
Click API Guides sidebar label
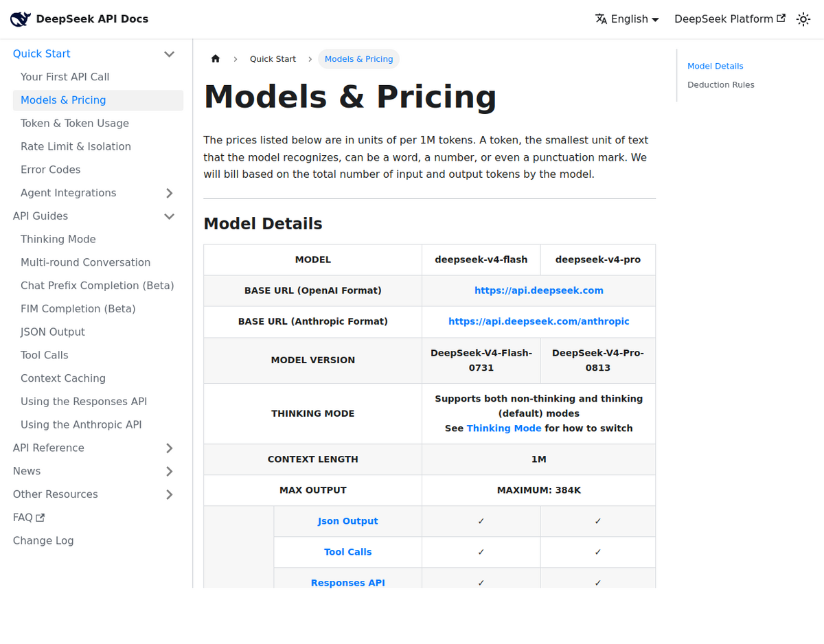(x=41, y=216)
